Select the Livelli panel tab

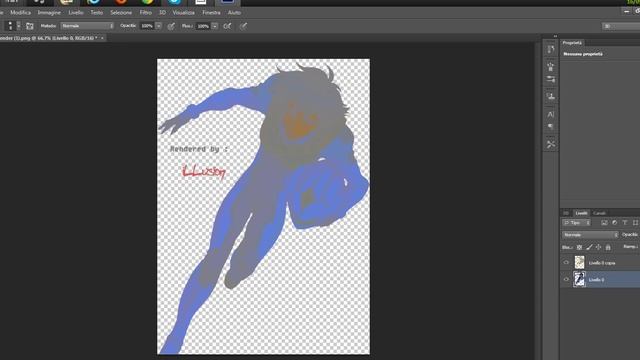[581, 213]
